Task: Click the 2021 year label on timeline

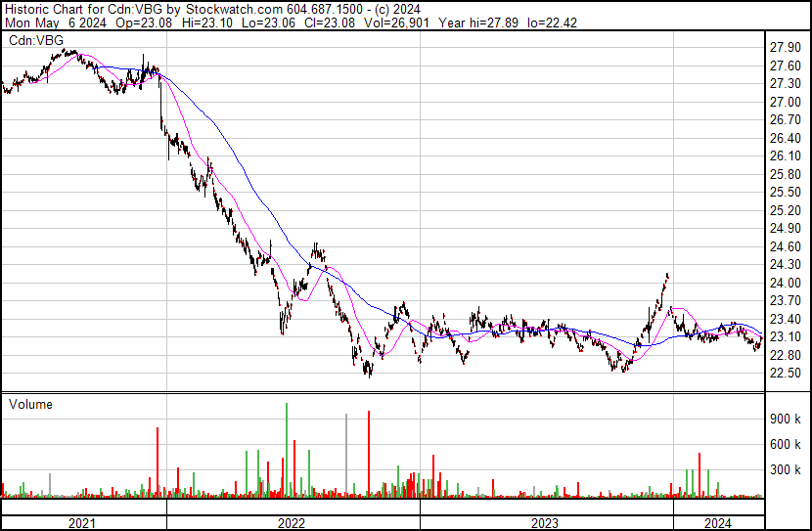Action: [x=82, y=523]
